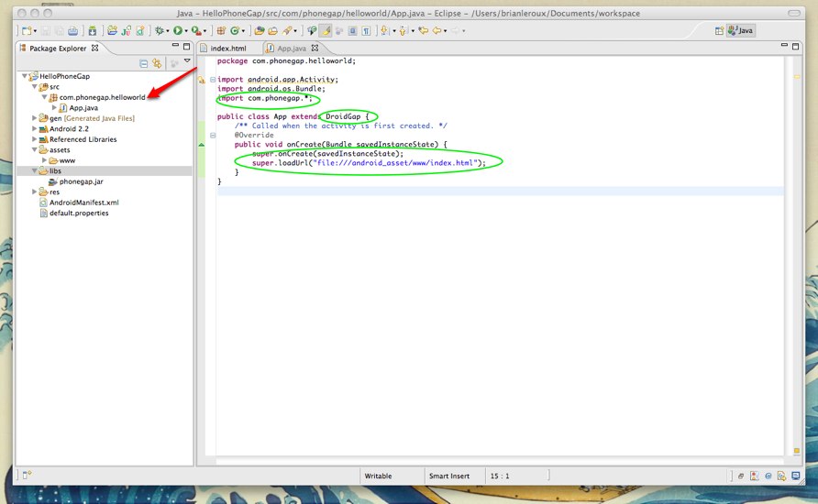This screenshot has width=818, height=504.
Task: Open the New wizard dropdown arrow
Action: pos(35,31)
